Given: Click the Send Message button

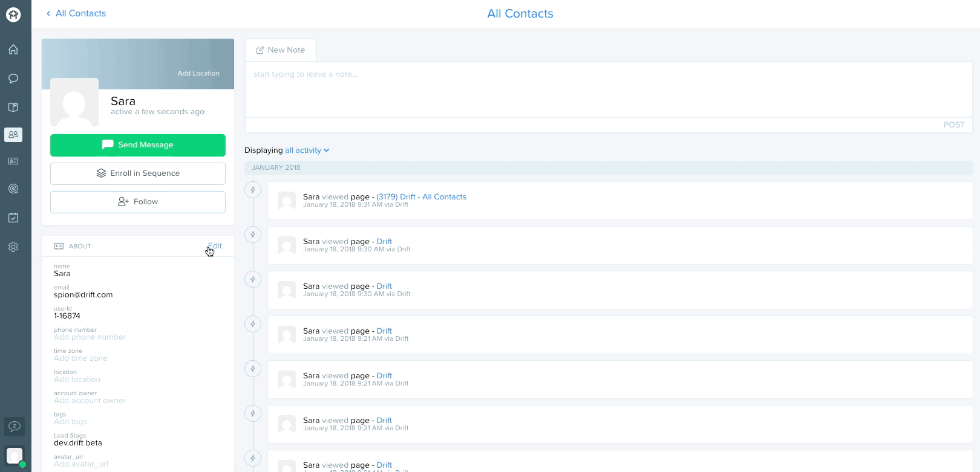Looking at the screenshot, I should click(x=138, y=145).
